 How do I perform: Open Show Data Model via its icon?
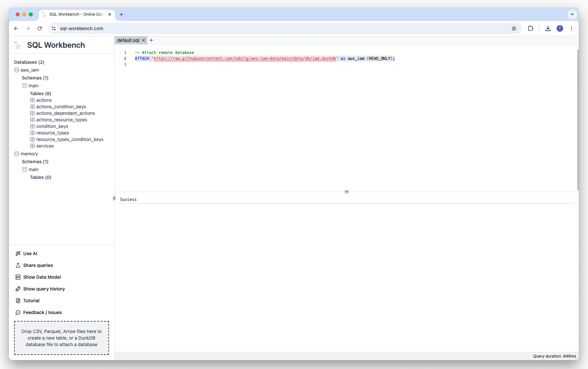pyautogui.click(x=18, y=277)
